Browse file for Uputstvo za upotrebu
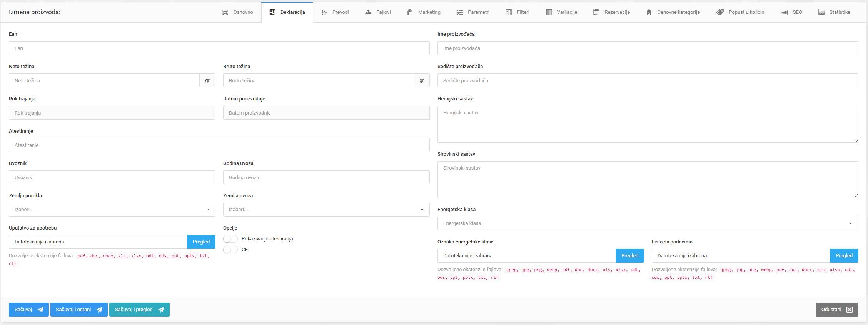 [x=201, y=242]
